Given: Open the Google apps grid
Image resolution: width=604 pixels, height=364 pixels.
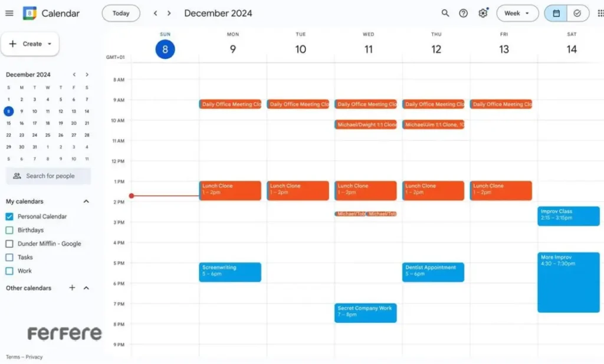Looking at the screenshot, I should 600,13.
